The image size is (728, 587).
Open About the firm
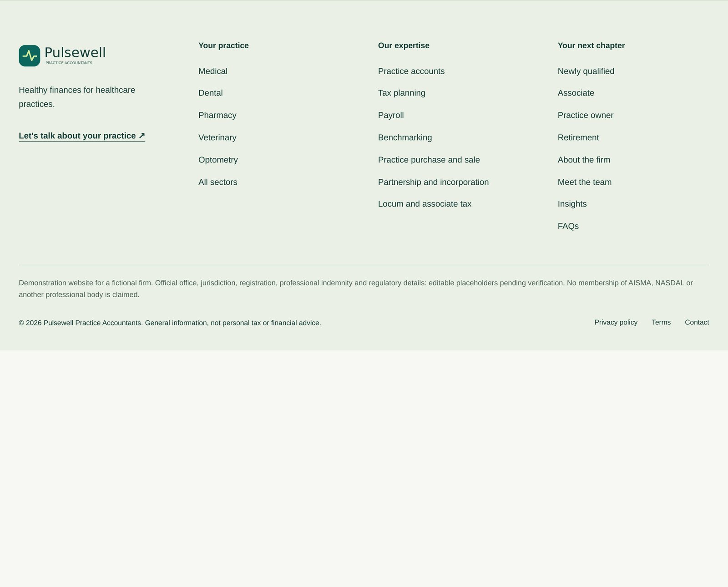[x=584, y=160]
